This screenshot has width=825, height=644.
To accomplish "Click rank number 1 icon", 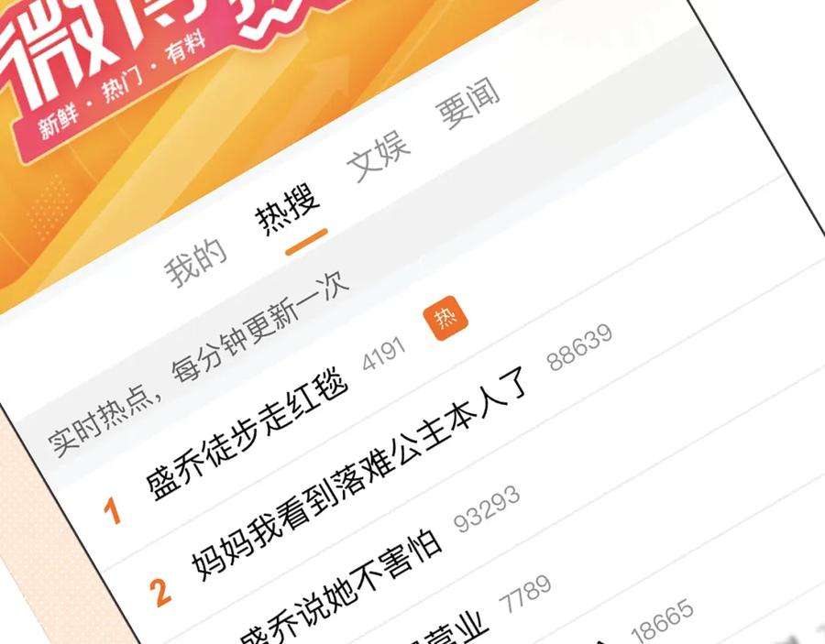I will (113, 510).
